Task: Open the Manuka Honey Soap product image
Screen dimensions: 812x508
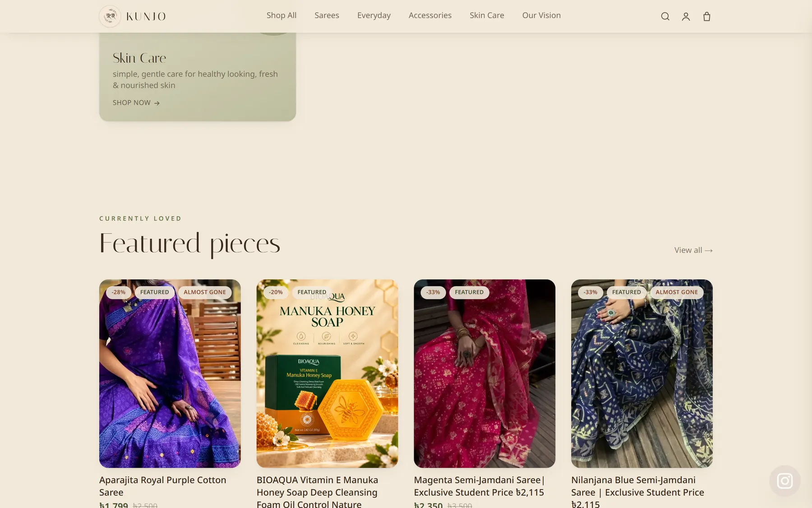Action: click(x=328, y=373)
